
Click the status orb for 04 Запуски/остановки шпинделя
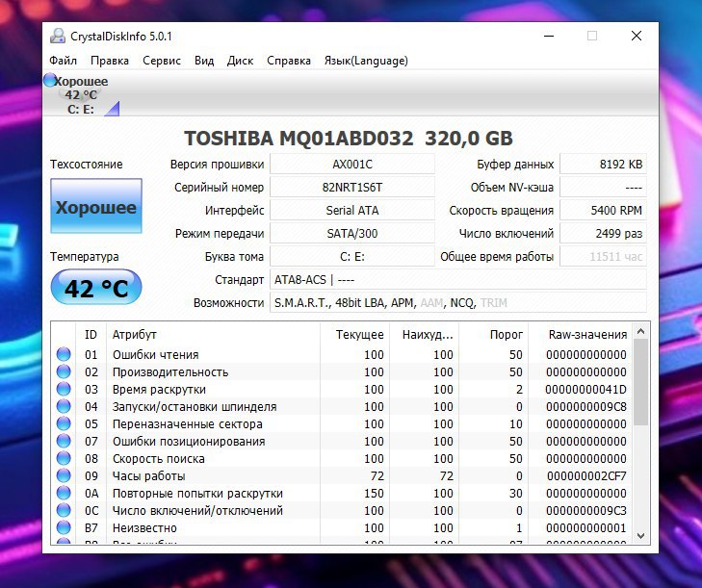[x=64, y=406]
